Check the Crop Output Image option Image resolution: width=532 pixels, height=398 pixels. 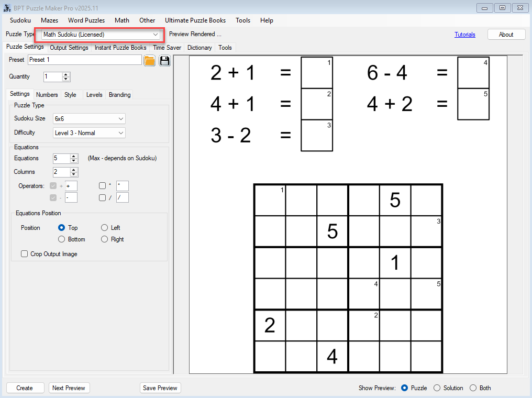[24, 253]
